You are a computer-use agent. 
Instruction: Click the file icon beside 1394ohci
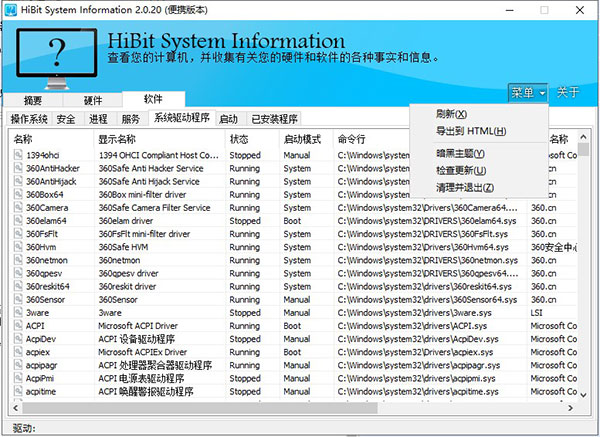coord(18,155)
